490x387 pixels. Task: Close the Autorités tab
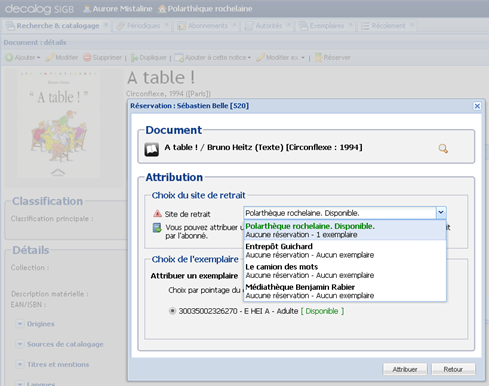(288, 25)
